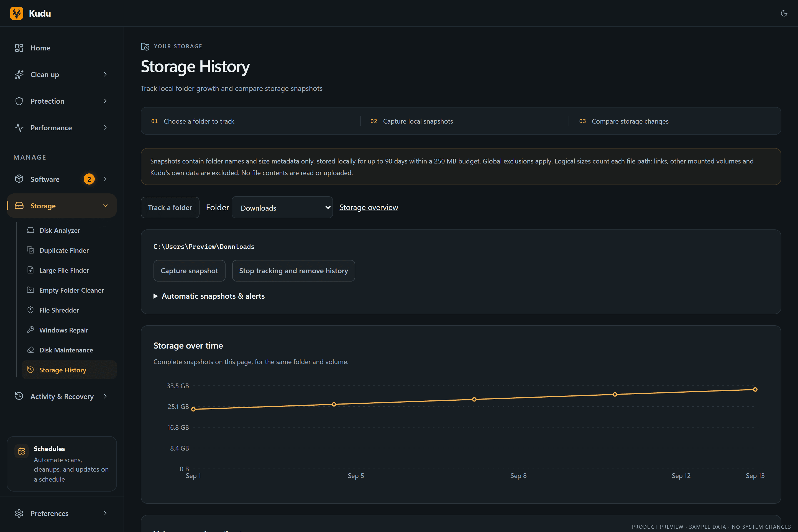Open Disk Analyzer
The image size is (798, 532).
pos(69,230)
